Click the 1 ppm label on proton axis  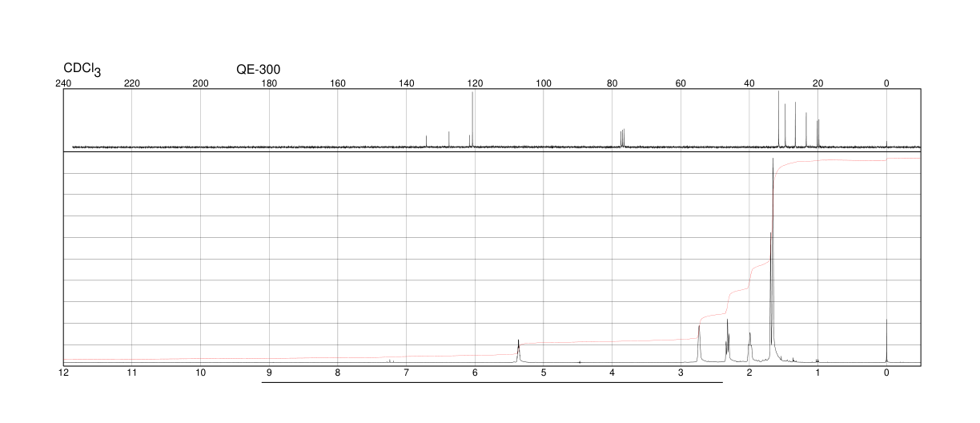pyautogui.click(x=817, y=373)
